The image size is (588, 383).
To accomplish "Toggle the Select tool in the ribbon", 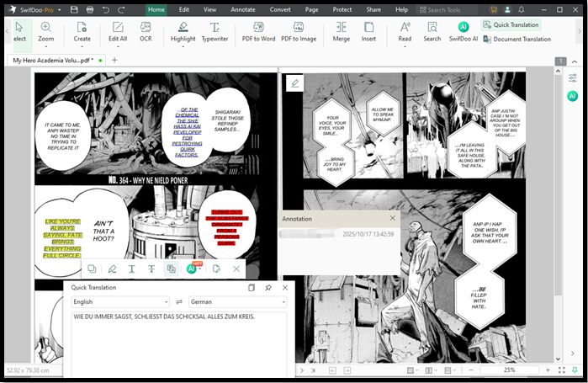I will pyautogui.click(x=19, y=31).
